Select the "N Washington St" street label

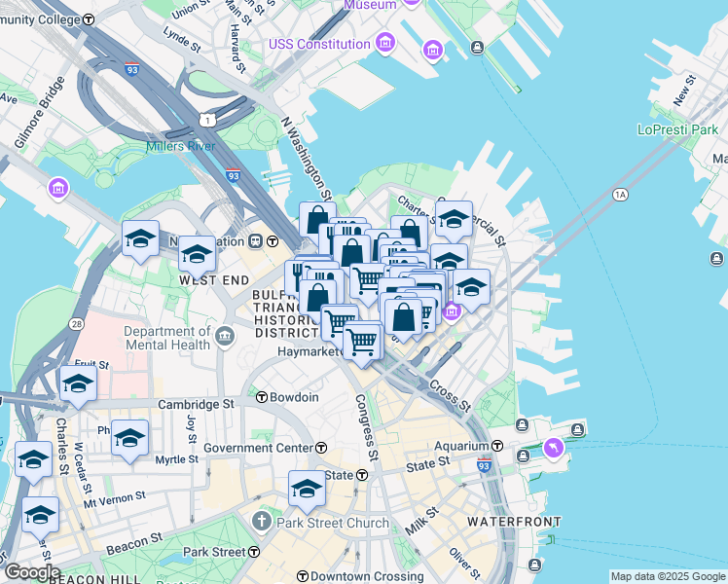tap(307, 159)
